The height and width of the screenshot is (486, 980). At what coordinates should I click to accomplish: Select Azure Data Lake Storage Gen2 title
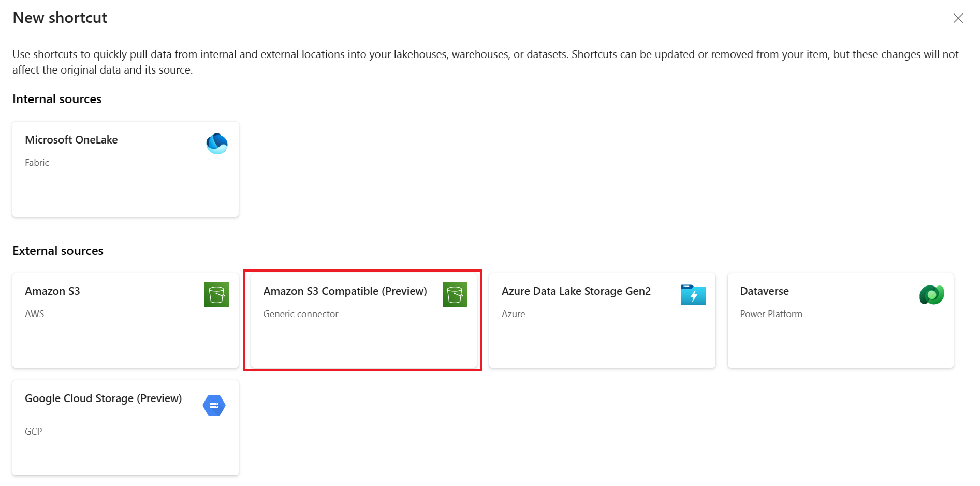coord(576,291)
